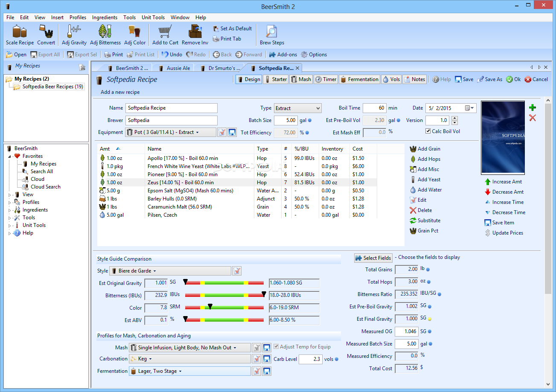Expand the Profiles tree node
Screen dimensions: 556x392
tap(10, 203)
